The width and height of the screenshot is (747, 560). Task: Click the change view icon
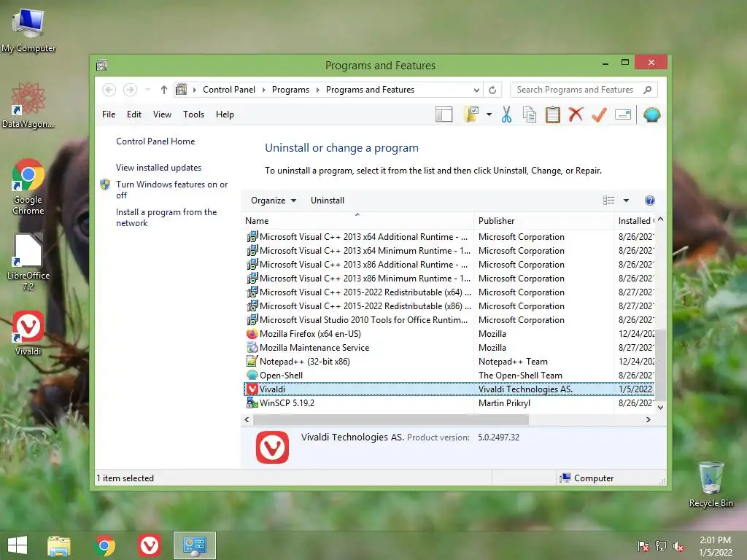tap(608, 201)
